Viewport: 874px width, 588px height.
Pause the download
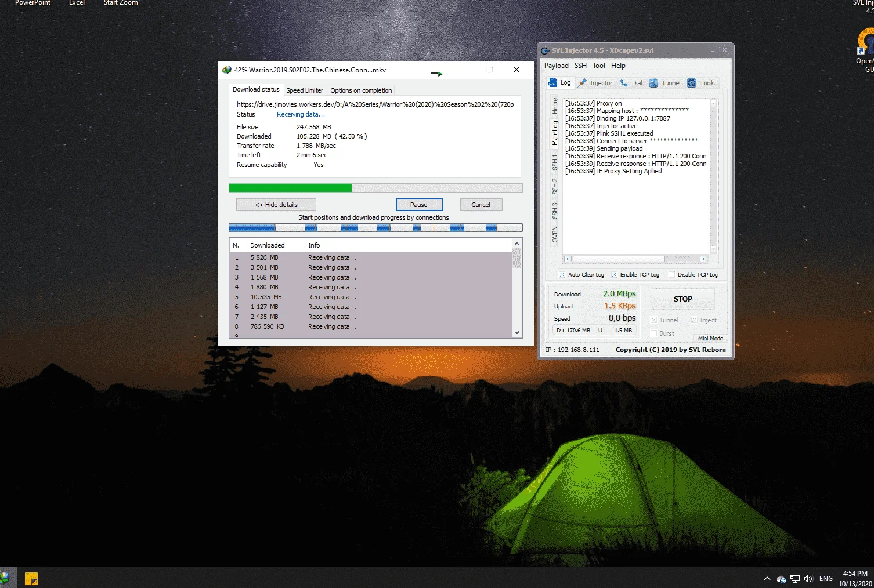pyautogui.click(x=419, y=205)
